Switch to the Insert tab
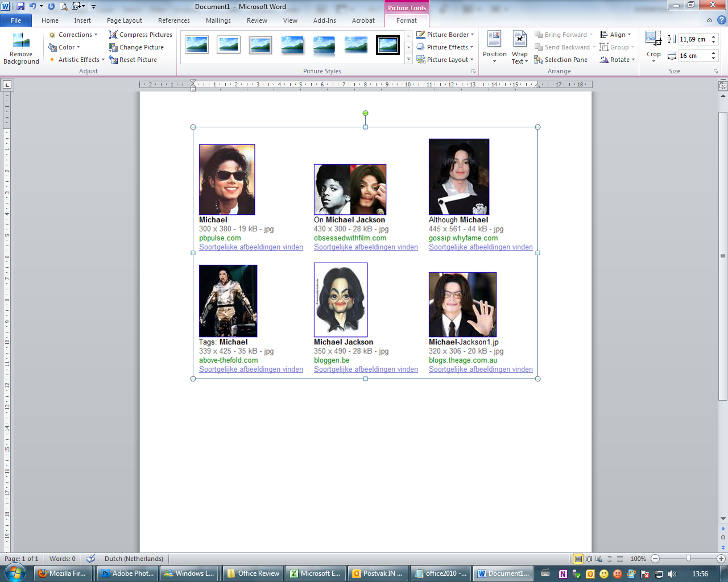The height and width of the screenshot is (582, 728). point(82,20)
